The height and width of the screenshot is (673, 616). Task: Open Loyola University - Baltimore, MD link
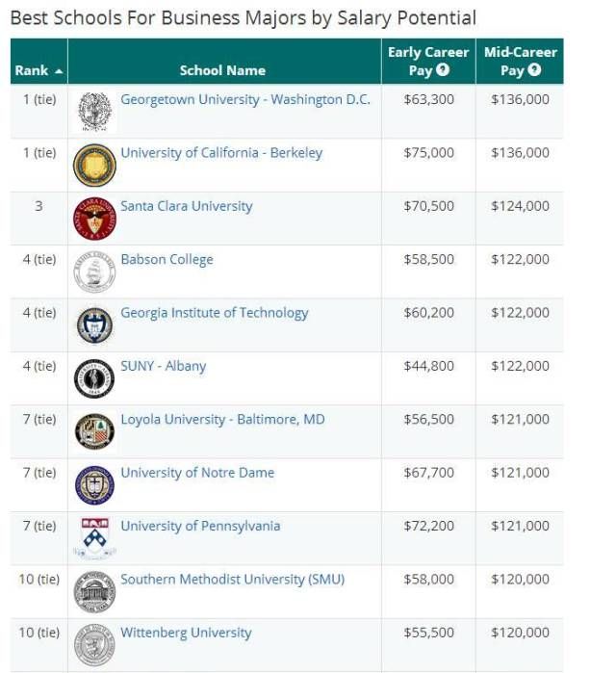[222, 419]
